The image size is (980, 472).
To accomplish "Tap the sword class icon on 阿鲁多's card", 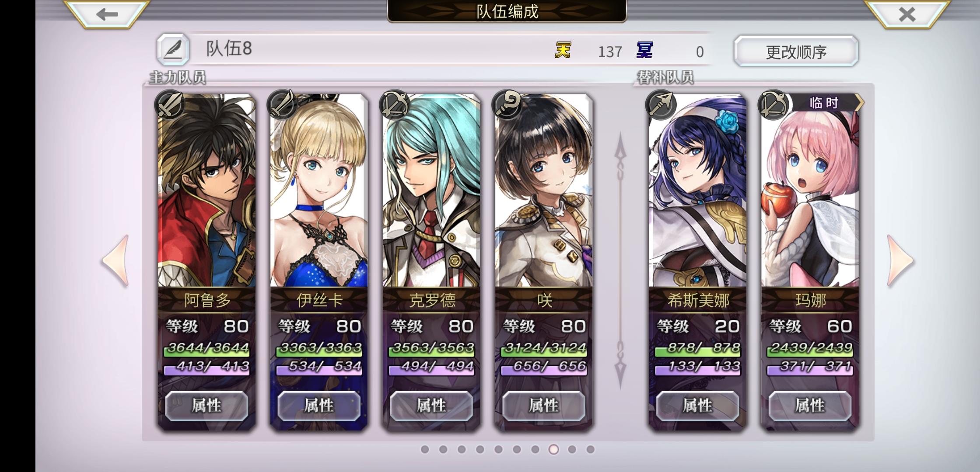I will point(169,105).
